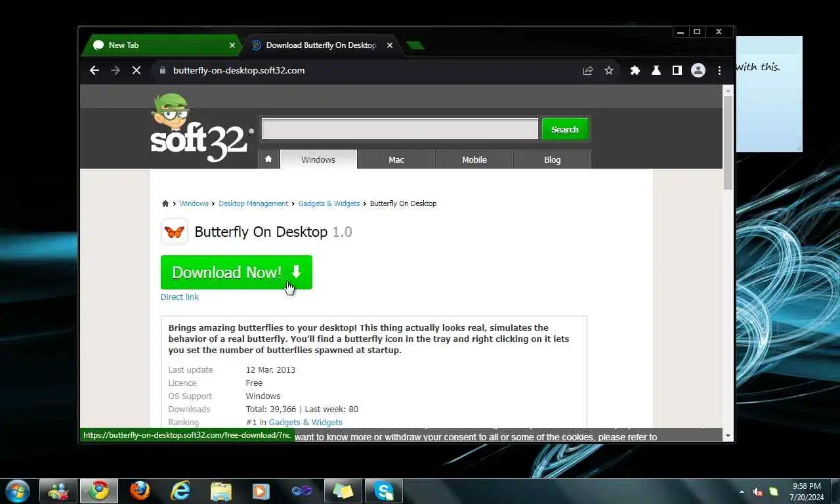840x504 pixels.
Task: Open Chrome extensions puzzle icon
Action: pos(635,70)
